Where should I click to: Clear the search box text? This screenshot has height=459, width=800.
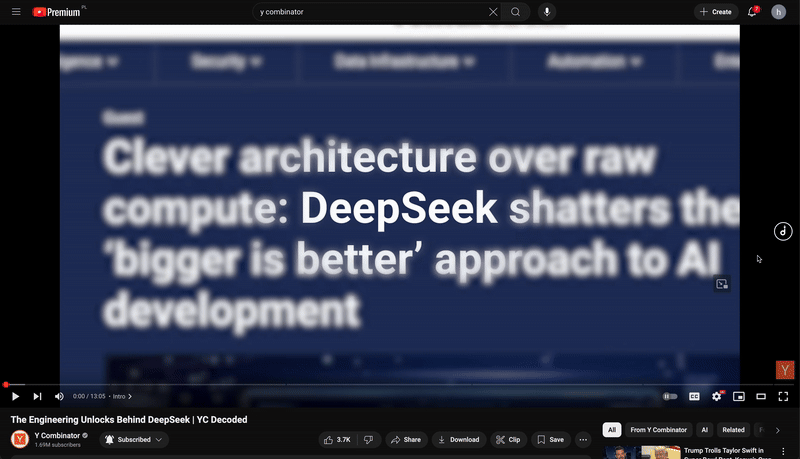493,12
